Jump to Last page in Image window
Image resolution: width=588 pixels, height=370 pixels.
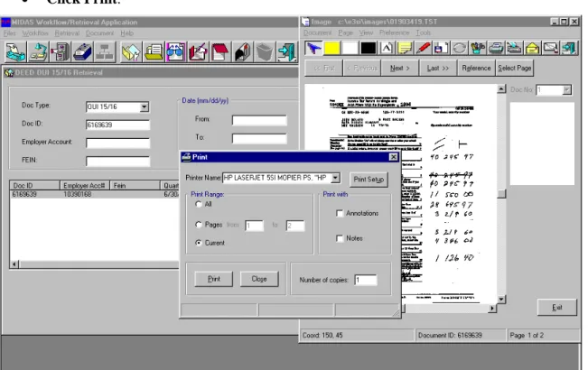[x=438, y=69]
